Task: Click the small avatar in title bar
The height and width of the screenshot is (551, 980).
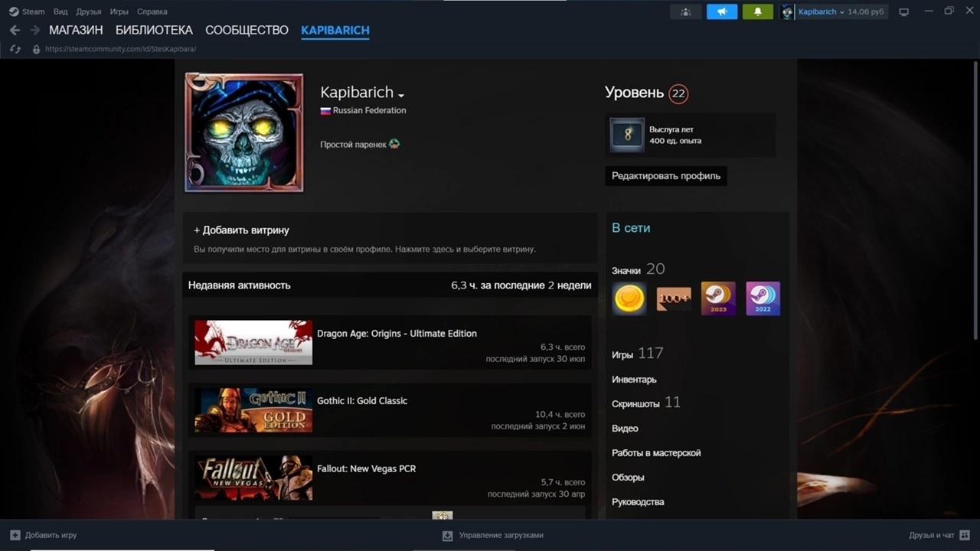Action: (787, 12)
